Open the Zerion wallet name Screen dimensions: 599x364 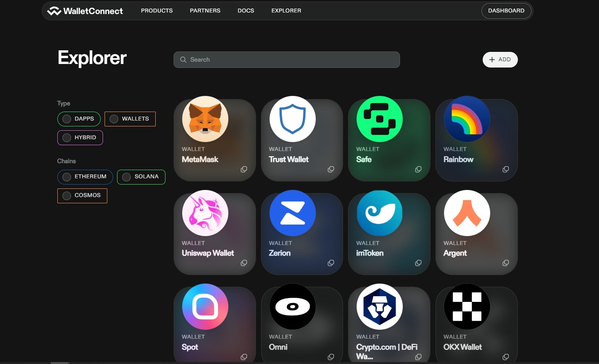(x=280, y=253)
